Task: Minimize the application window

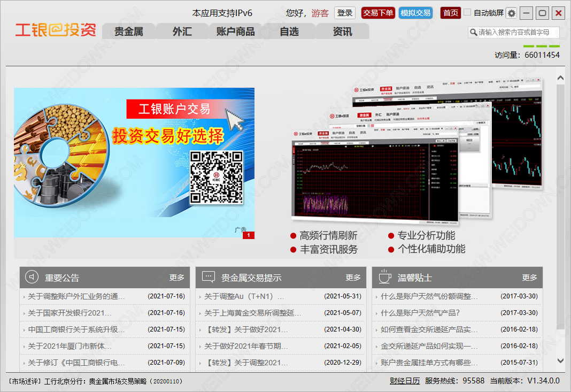Action: pyautogui.click(x=526, y=13)
